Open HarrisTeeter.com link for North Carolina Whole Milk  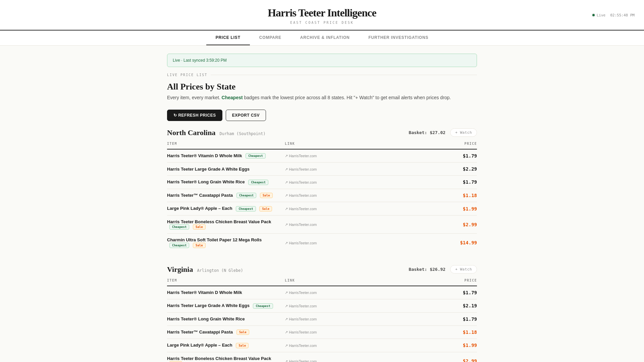pos(301,156)
